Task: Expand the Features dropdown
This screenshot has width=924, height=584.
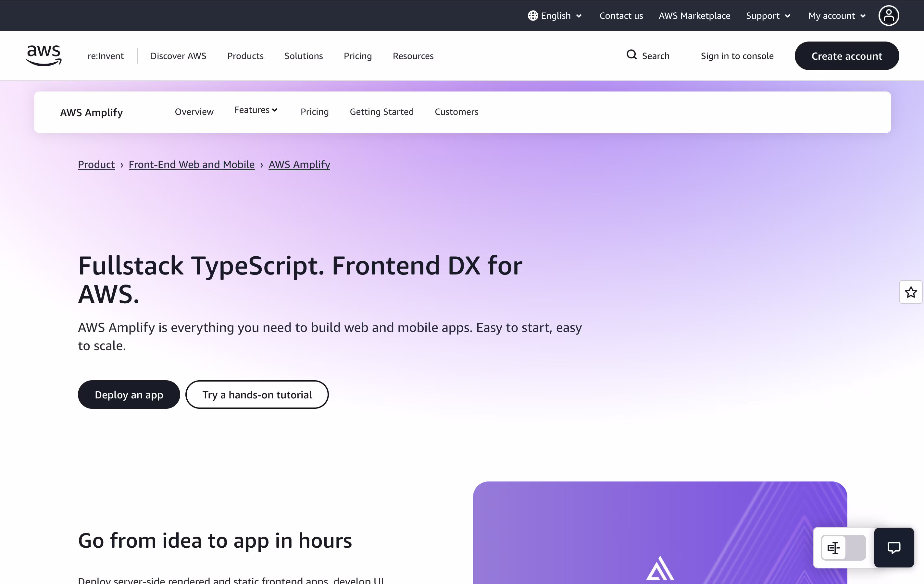Action: [x=256, y=110]
